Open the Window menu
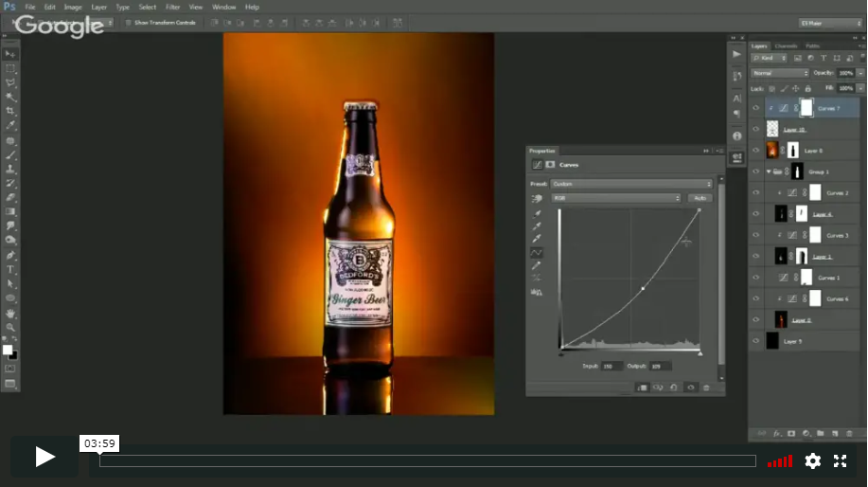Image resolution: width=868 pixels, height=487 pixels. pyautogui.click(x=223, y=8)
